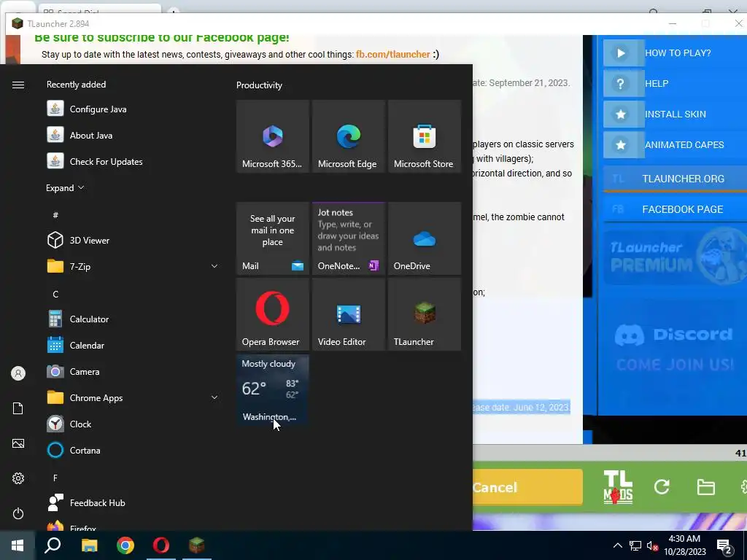Open the Weather tile for Washington

pos(273,390)
